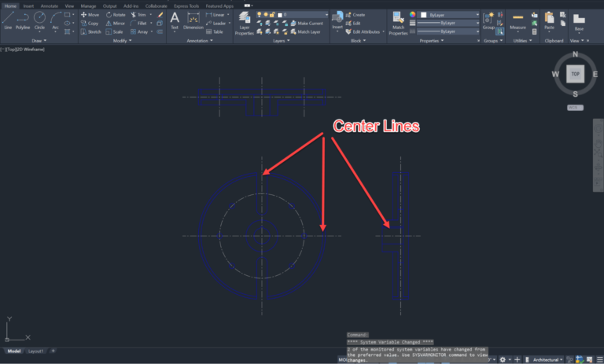Switch to the Output ribbon tab
604x364 pixels.
tap(110, 6)
